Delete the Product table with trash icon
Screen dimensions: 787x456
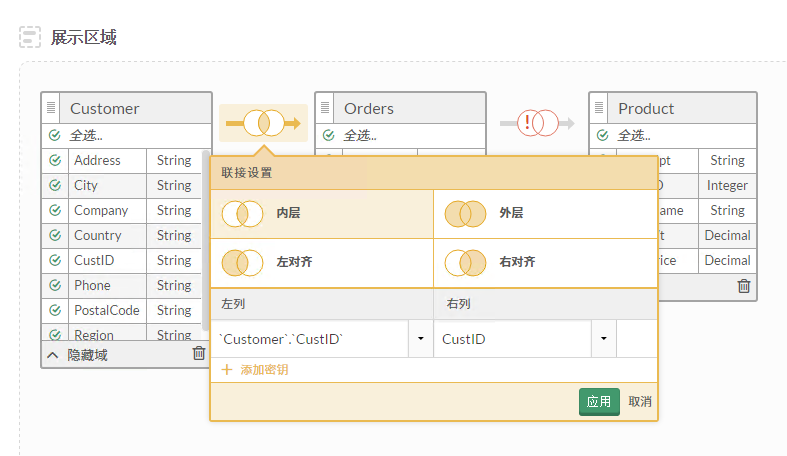pos(743,286)
